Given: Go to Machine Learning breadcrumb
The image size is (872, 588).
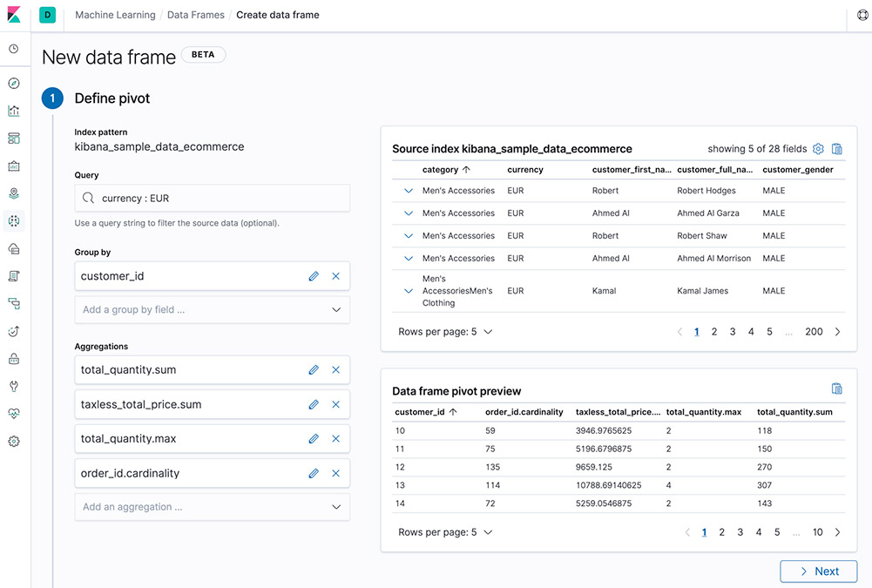Looking at the screenshot, I should coord(115,15).
